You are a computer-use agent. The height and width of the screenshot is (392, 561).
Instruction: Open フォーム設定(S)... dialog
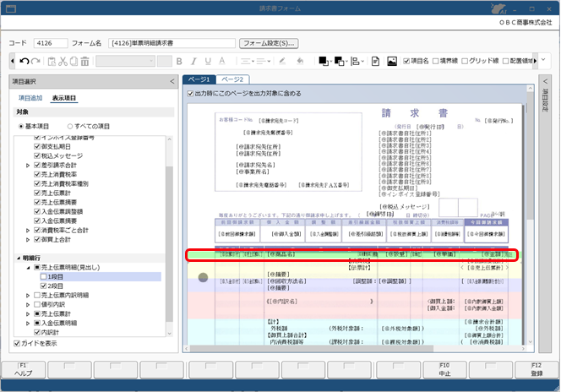tap(269, 43)
